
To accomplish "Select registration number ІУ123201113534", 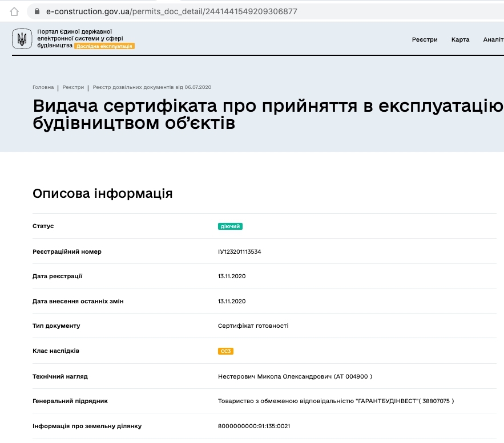I will 240,251.
